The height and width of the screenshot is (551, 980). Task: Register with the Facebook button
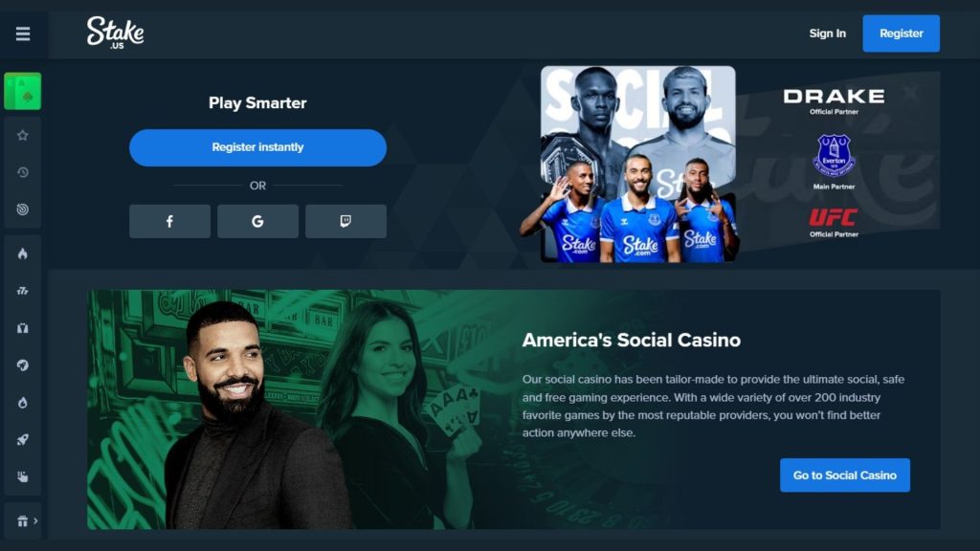pyautogui.click(x=169, y=221)
